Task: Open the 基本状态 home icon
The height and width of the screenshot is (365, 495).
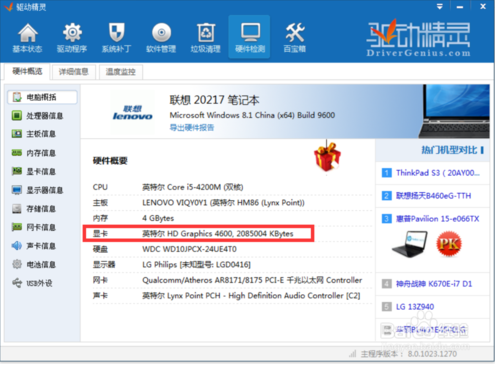Action: (28, 38)
